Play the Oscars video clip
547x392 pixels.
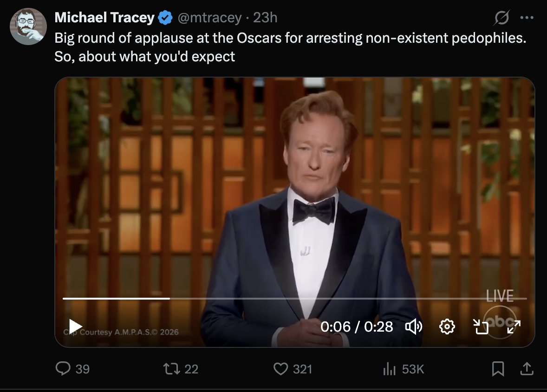(x=75, y=326)
